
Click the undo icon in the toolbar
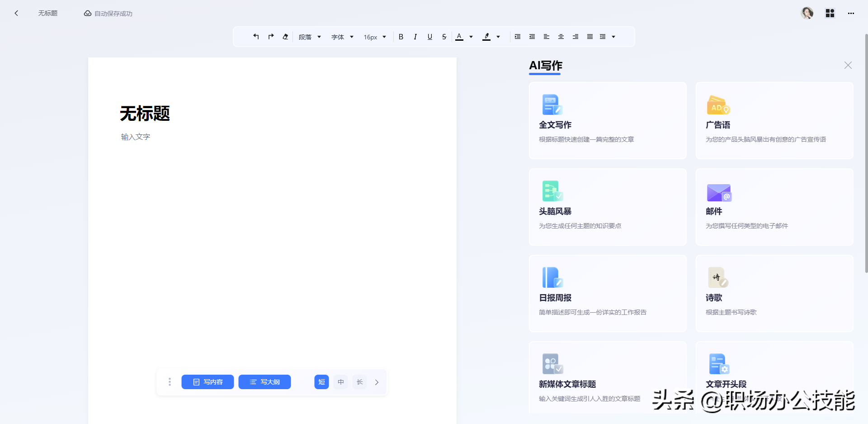[x=256, y=37]
